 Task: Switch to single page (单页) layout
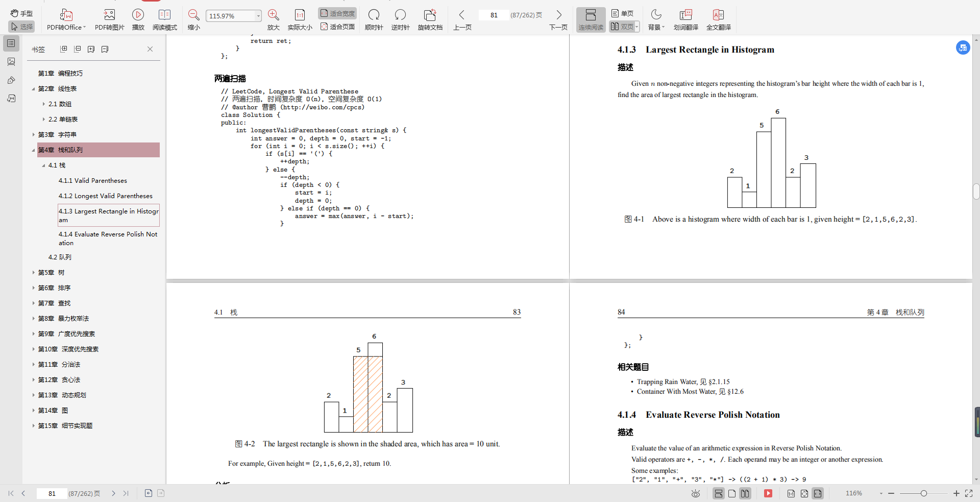pos(622,13)
